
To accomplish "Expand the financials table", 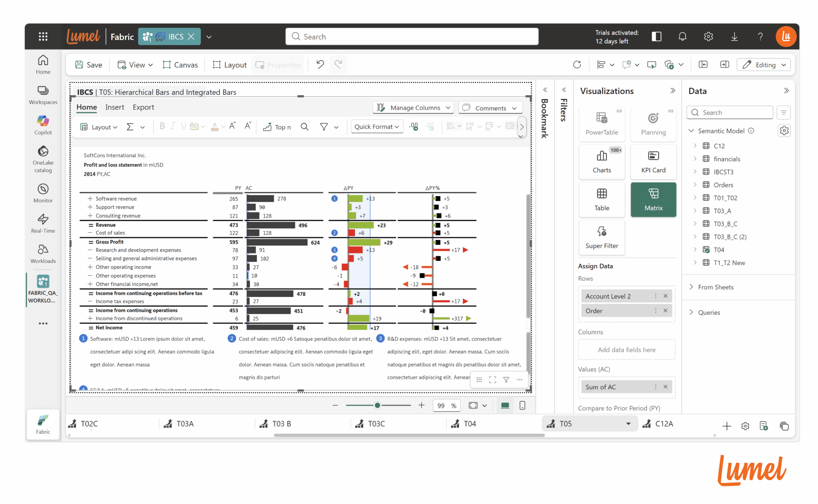I will pyautogui.click(x=695, y=159).
